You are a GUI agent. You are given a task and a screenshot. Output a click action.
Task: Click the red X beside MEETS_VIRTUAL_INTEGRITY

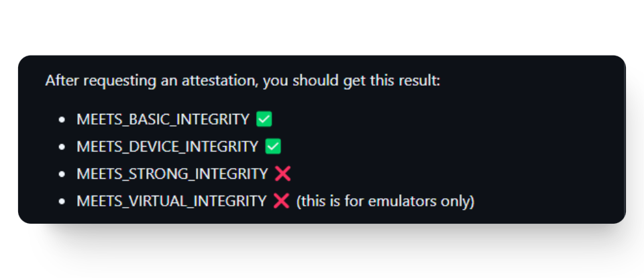pyautogui.click(x=281, y=201)
